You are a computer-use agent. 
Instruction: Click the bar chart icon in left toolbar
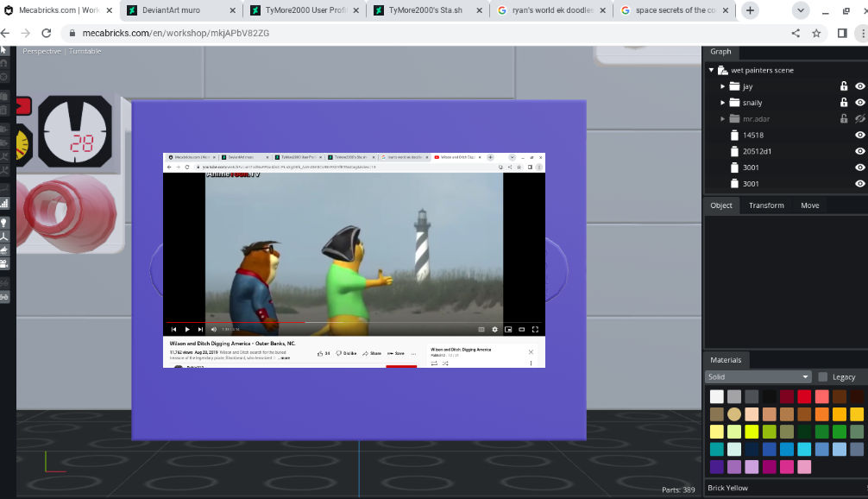pos(3,203)
